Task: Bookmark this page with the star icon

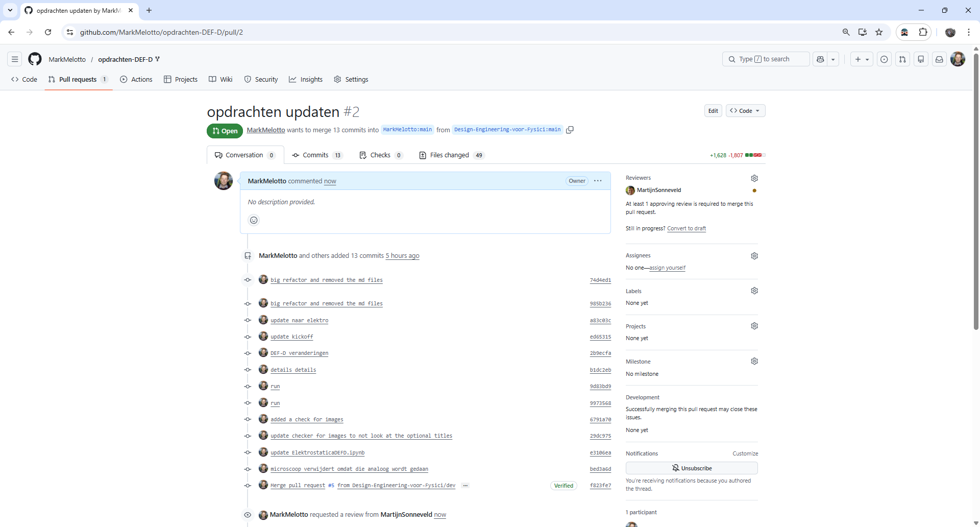Action: pos(879,32)
